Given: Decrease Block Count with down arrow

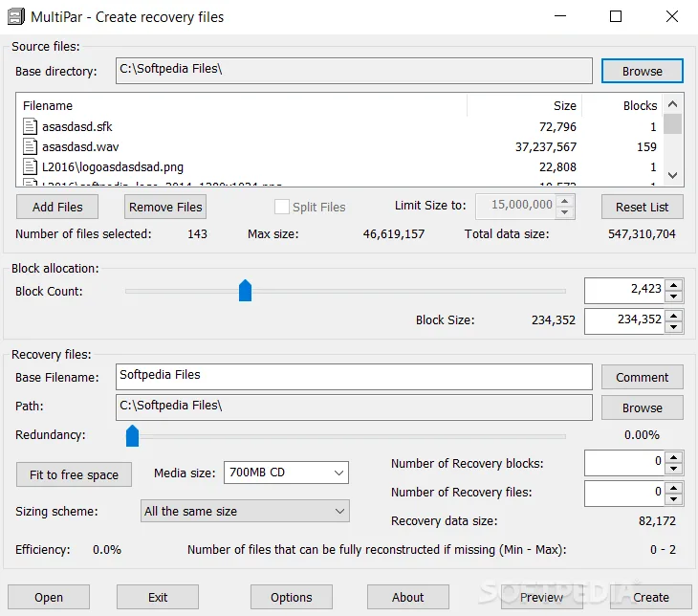Looking at the screenshot, I should tap(674, 297).
